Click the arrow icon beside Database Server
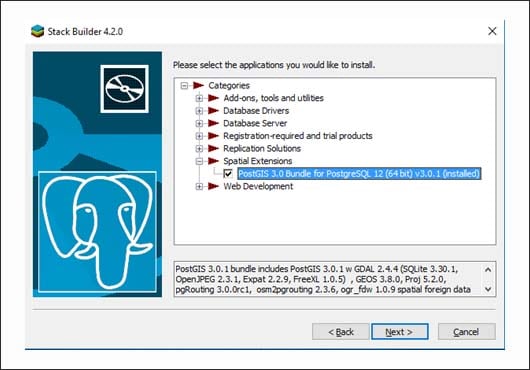This screenshot has height=370, width=530. pos(213,123)
